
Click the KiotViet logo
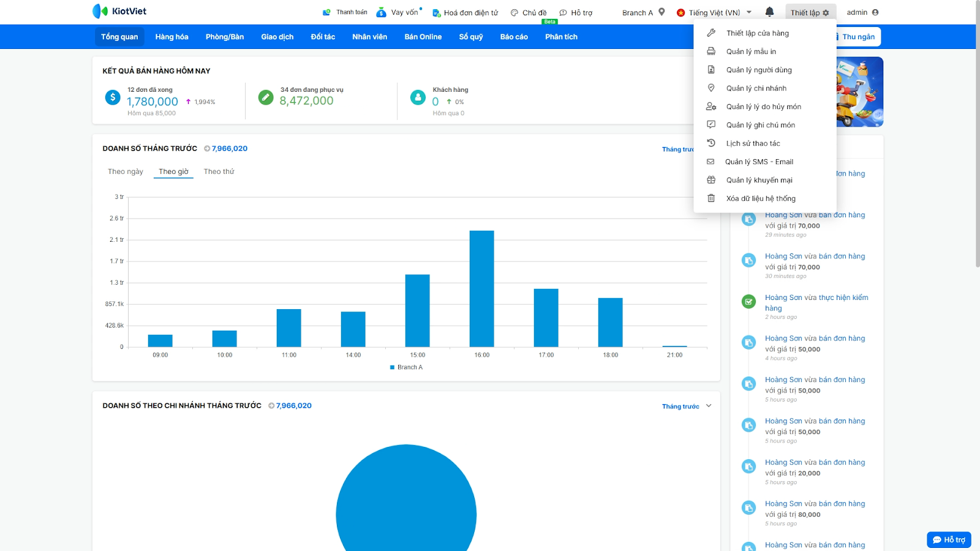click(119, 11)
